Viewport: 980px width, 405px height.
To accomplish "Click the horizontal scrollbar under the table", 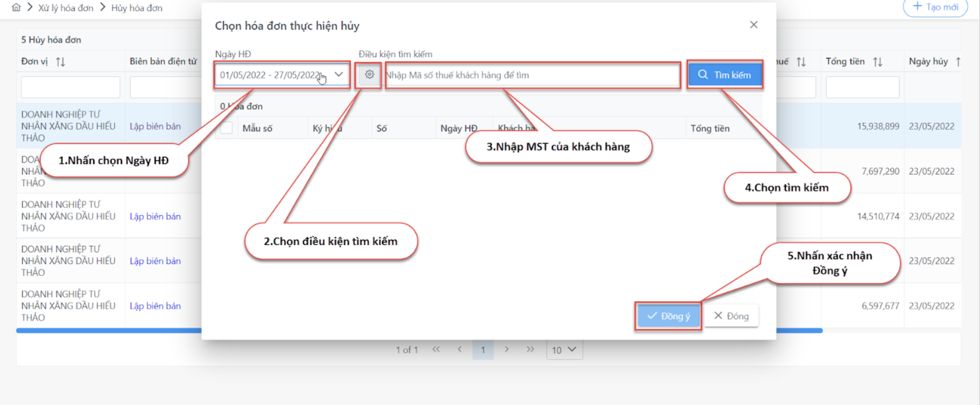I will click(x=419, y=330).
